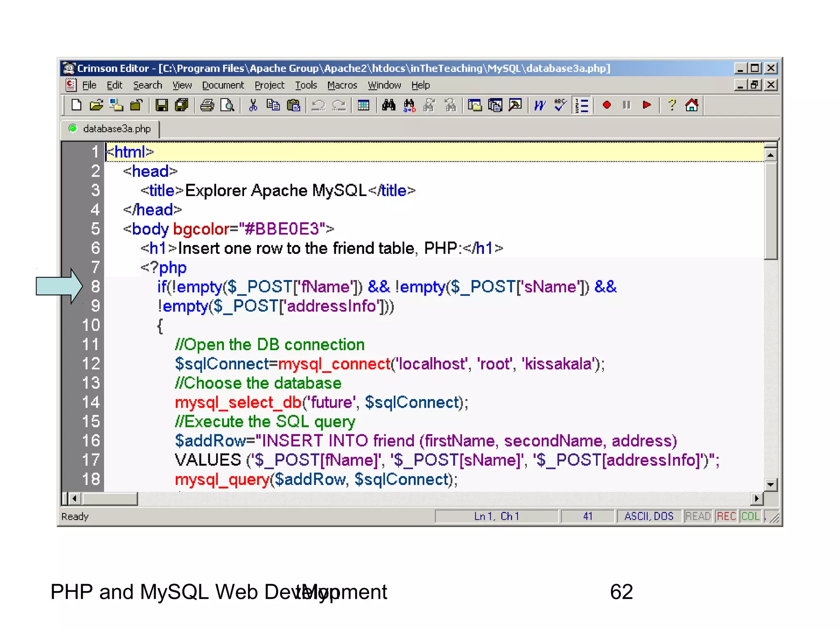Save all files with stacked floppy icon
Viewport: 840px width, 630px height.
(x=181, y=105)
